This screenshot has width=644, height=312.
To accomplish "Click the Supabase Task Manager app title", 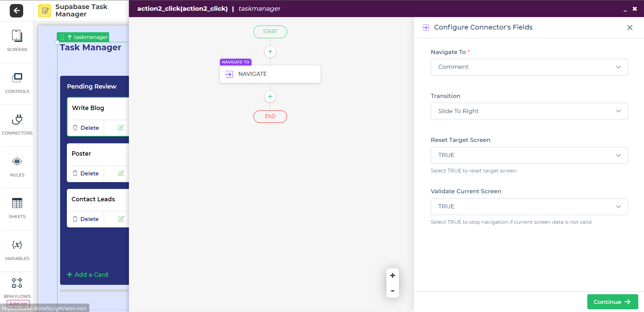I will click(81, 10).
